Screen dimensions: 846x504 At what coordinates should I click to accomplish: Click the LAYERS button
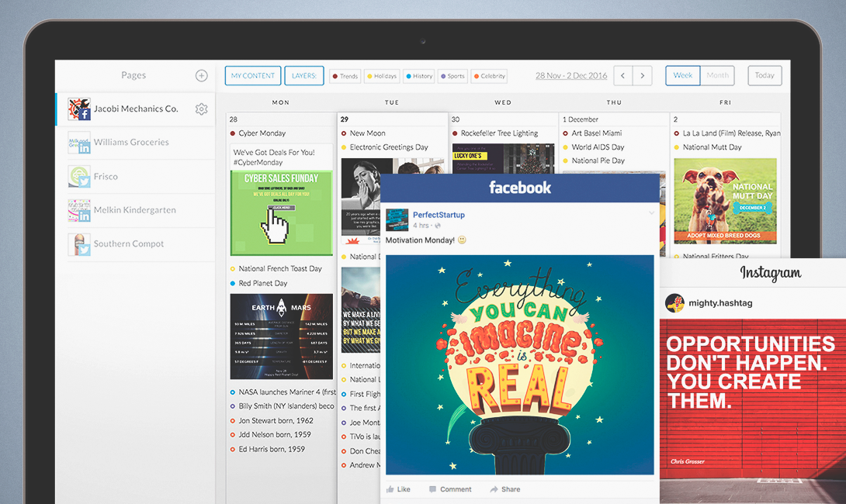304,75
